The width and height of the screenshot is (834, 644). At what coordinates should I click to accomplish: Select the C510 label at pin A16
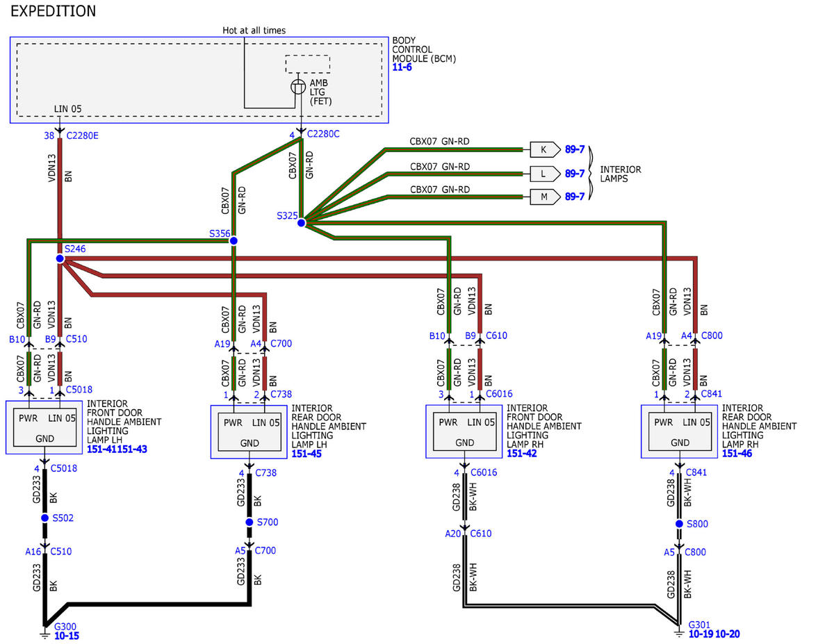(x=60, y=552)
